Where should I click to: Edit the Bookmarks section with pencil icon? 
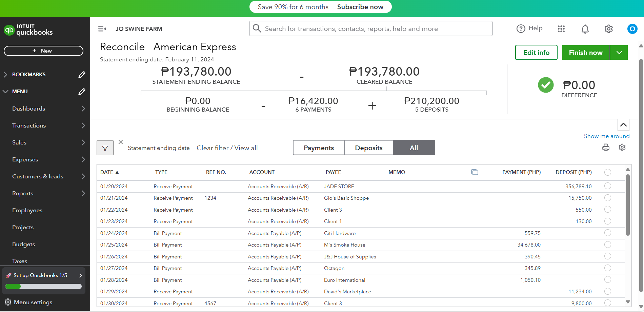click(x=82, y=75)
